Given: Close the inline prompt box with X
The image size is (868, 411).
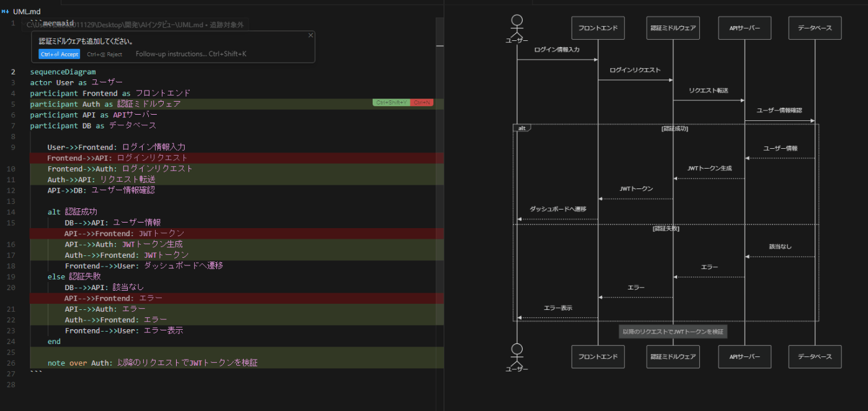Looking at the screenshot, I should click(311, 35).
